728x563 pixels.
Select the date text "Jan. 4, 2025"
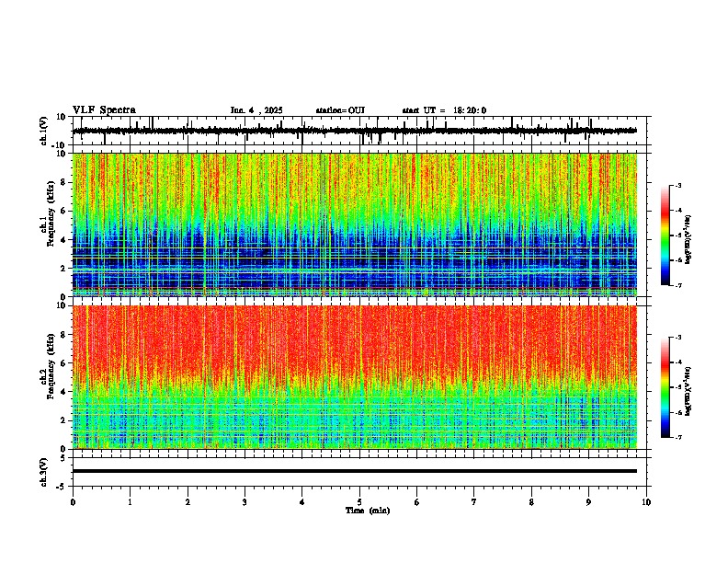(256, 110)
